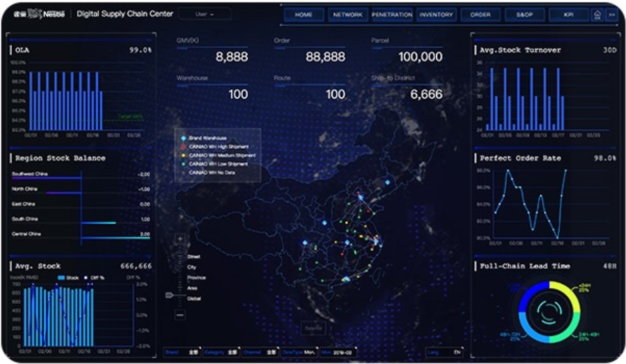Open the S&OP tab

pyautogui.click(x=525, y=15)
